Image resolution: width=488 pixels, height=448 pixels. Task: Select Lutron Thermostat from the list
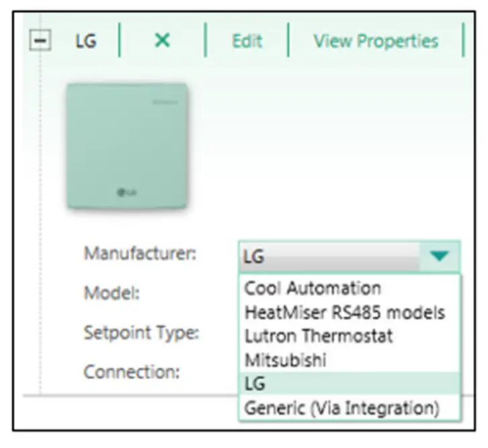(x=349, y=336)
